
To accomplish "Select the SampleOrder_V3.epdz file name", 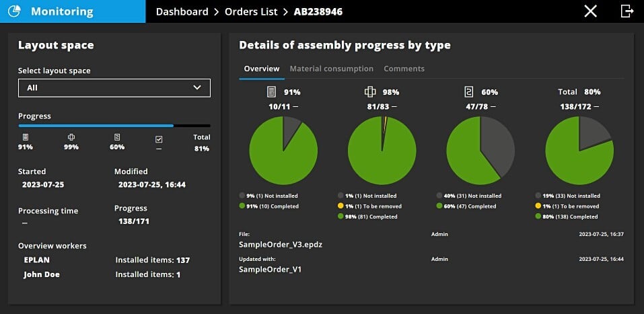I will (281, 244).
